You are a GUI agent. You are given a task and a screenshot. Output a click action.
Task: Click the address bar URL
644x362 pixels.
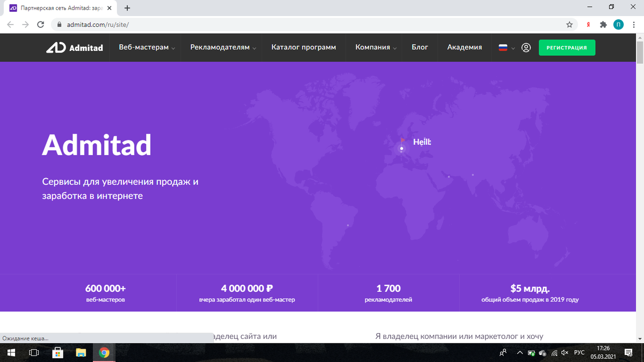98,25
